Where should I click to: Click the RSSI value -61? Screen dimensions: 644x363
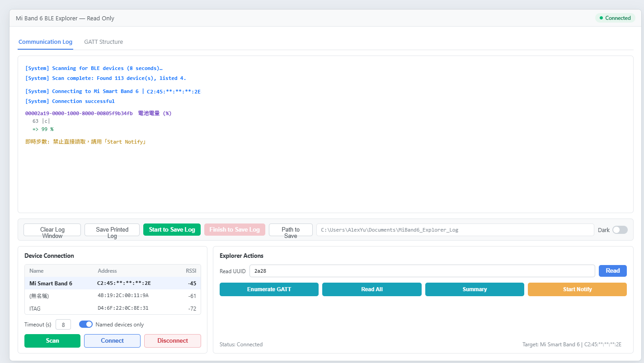(x=192, y=296)
